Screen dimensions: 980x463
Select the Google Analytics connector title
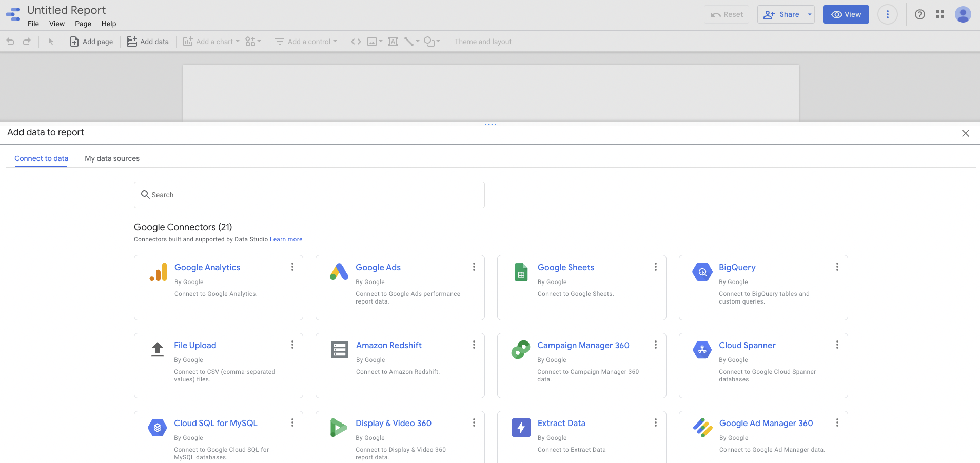click(x=207, y=267)
